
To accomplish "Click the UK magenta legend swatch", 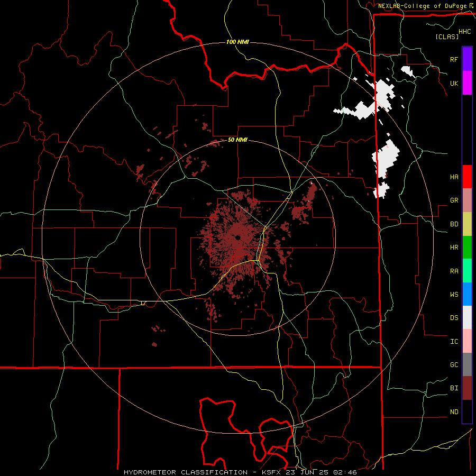I will click(467, 83).
